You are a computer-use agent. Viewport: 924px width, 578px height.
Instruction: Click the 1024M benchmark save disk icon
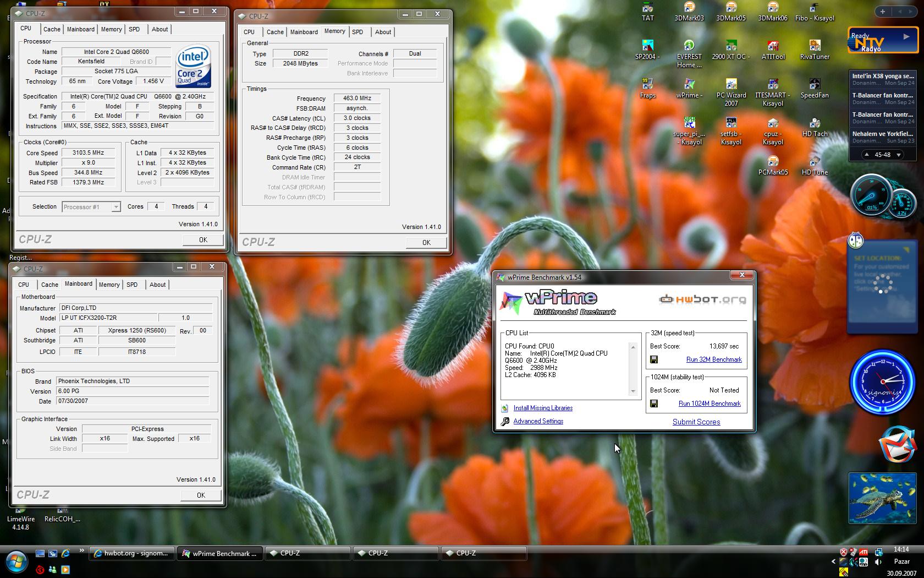[x=654, y=403]
